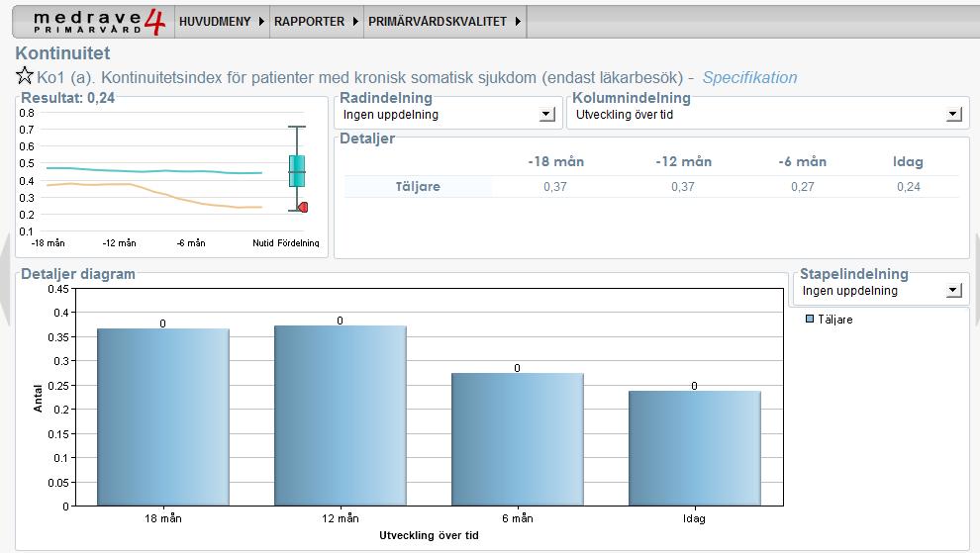Click the -12 mån column header
Viewport: 980px width, 553px height.
683,162
